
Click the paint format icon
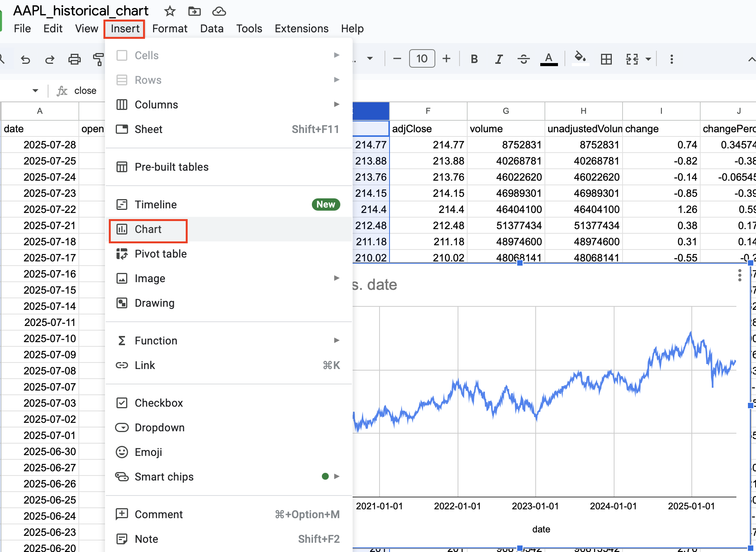[x=98, y=59]
